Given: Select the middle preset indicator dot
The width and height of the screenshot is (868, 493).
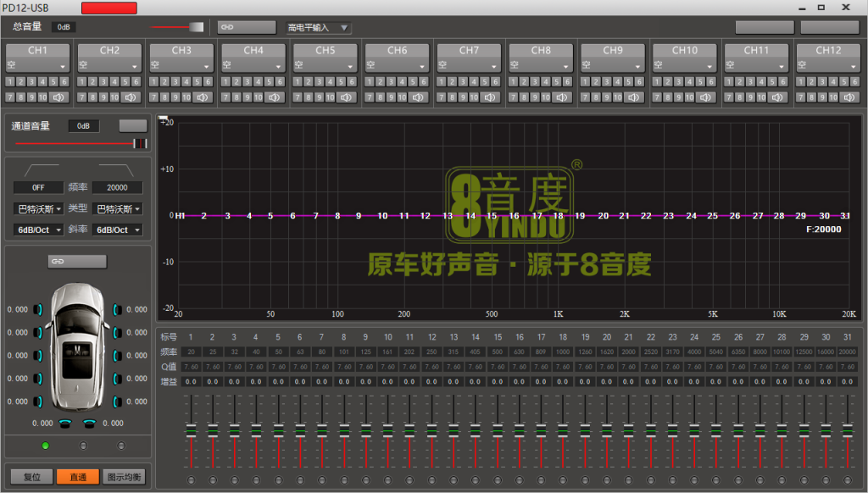Looking at the screenshot, I should (x=83, y=446).
